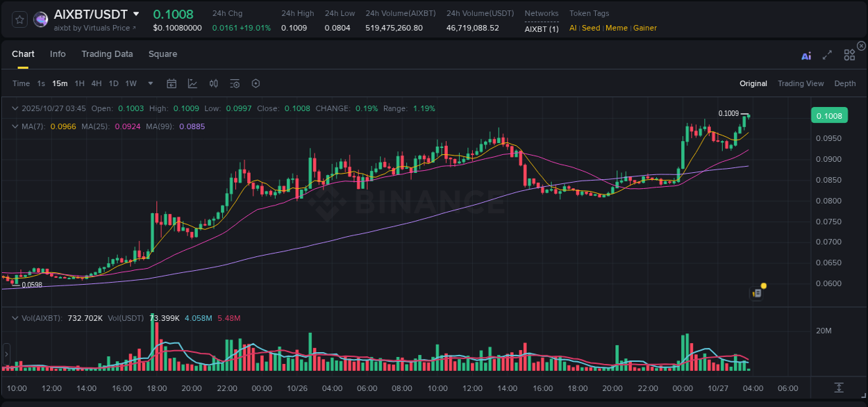Expand the extra timeframe intervals dropdown
Image resolution: width=868 pixels, height=407 pixels.
149,83
